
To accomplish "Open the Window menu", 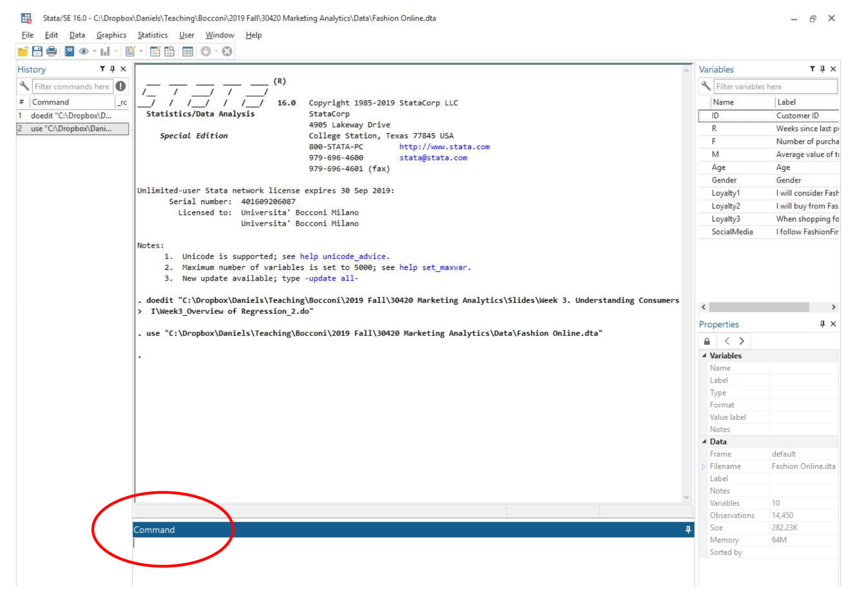I will [219, 35].
